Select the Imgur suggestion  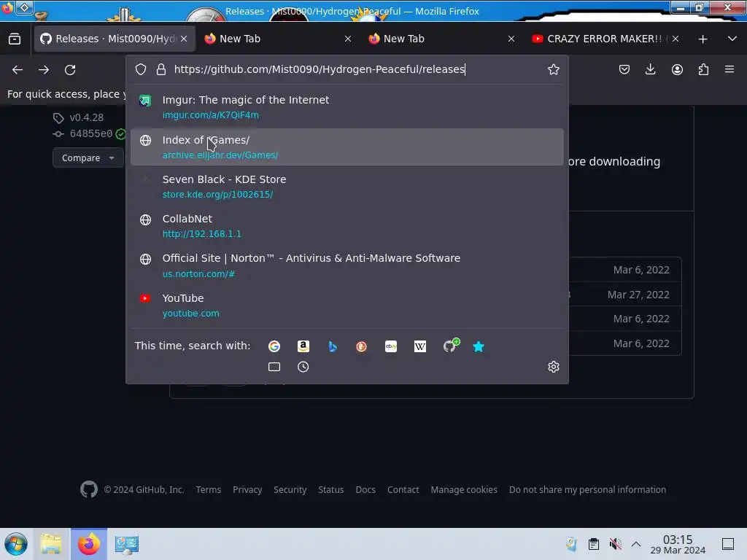point(347,107)
